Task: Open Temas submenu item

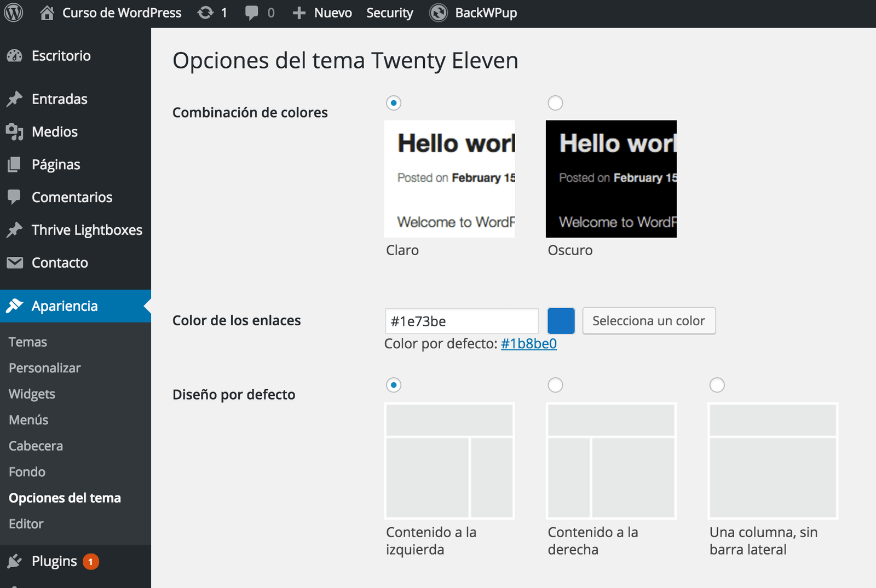Action: (28, 342)
